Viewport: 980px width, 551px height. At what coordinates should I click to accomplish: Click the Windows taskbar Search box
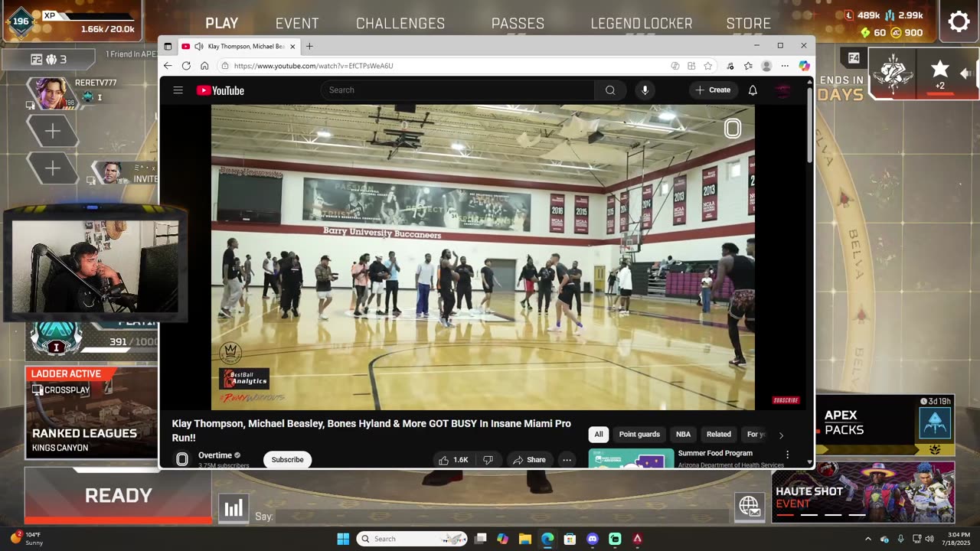coord(412,539)
